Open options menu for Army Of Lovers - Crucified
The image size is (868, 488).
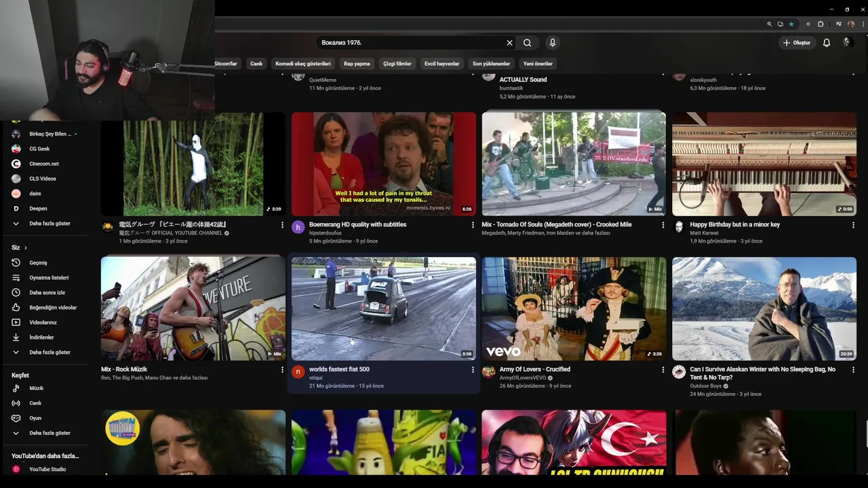[663, 370]
